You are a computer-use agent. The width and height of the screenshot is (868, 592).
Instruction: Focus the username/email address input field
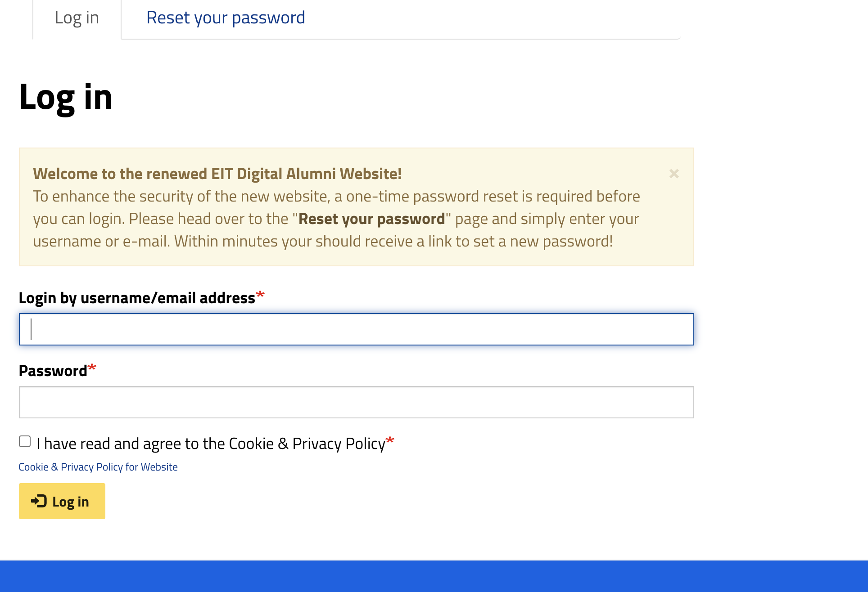356,329
